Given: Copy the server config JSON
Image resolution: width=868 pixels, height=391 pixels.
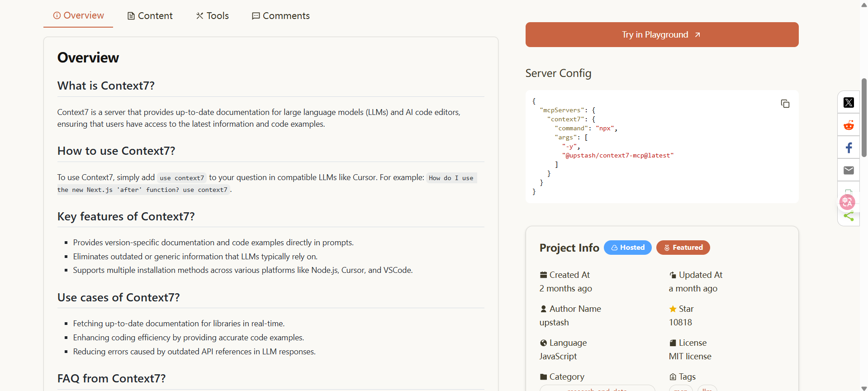Looking at the screenshot, I should click(x=785, y=104).
